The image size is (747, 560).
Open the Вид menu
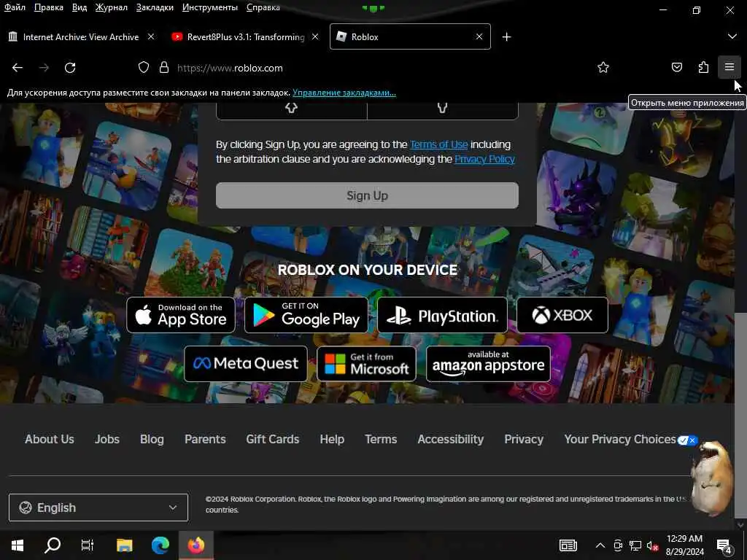point(80,7)
